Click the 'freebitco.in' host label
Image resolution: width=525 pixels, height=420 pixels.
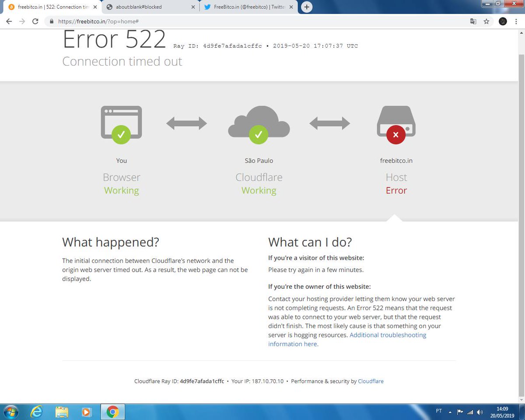396,161
